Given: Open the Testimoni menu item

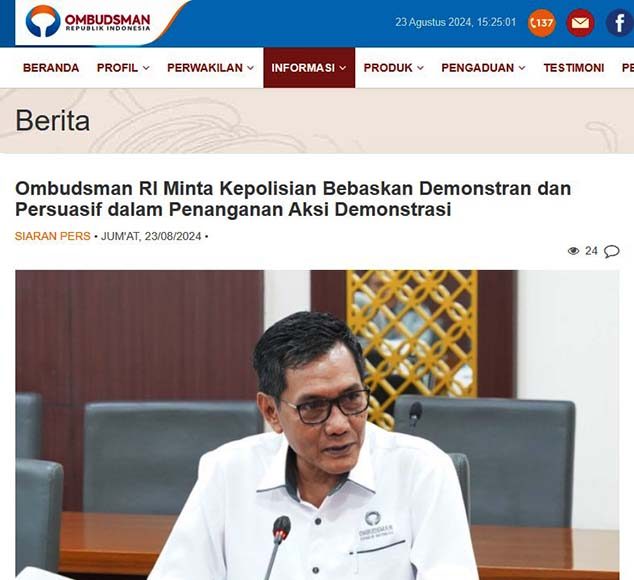Looking at the screenshot, I should 574,68.
